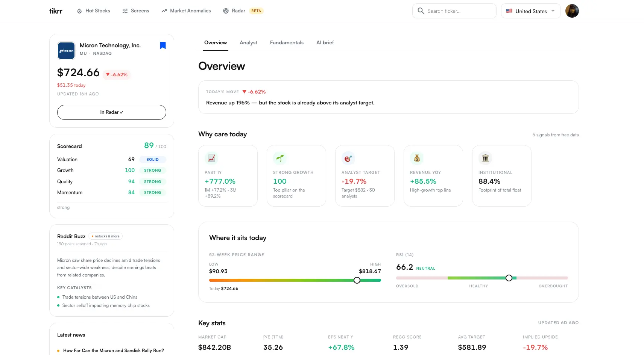Toggle the In Radar button
This screenshot has height=355, width=644.
click(112, 112)
